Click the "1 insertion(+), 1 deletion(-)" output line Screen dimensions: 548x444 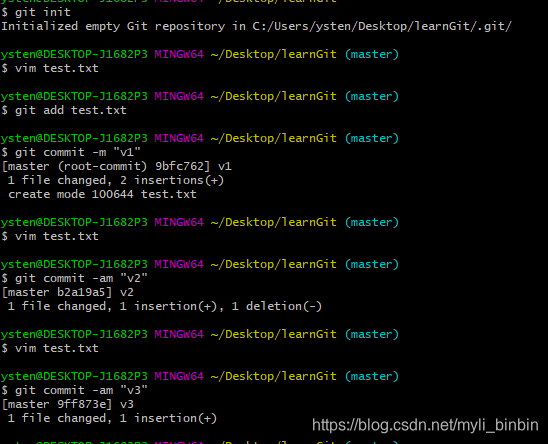tap(165, 306)
